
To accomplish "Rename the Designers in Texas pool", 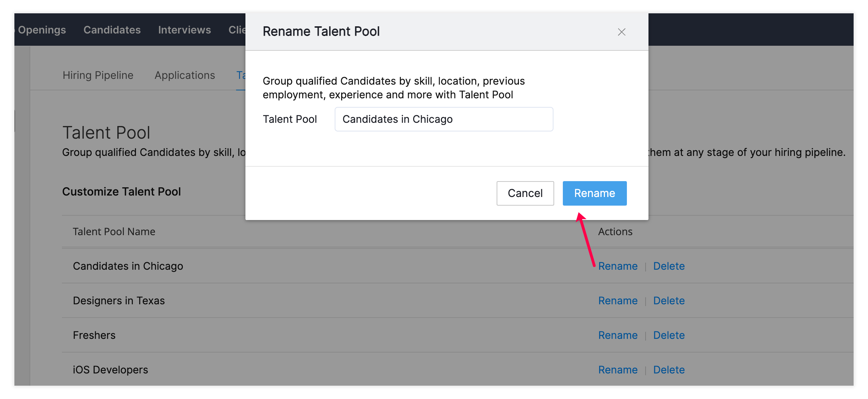I will (618, 301).
